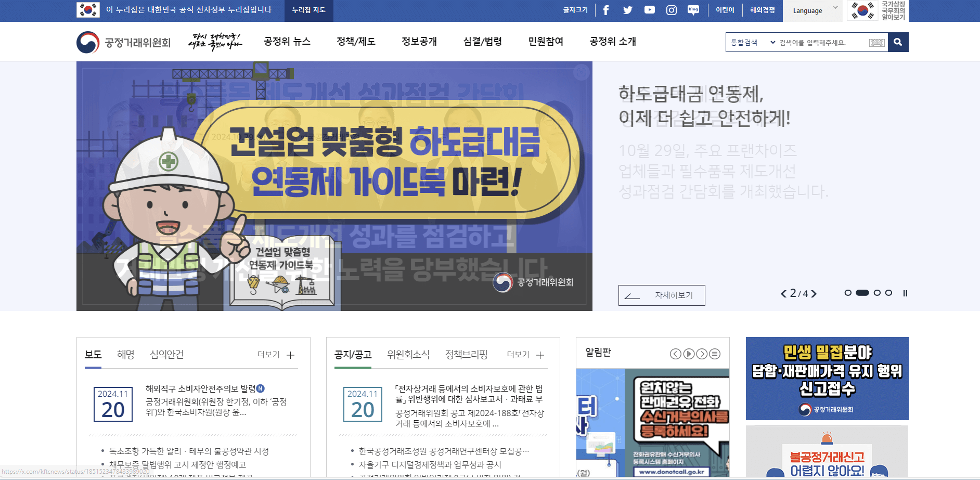Open the 누리집 지도 link
980x480 pixels.
[308, 10]
